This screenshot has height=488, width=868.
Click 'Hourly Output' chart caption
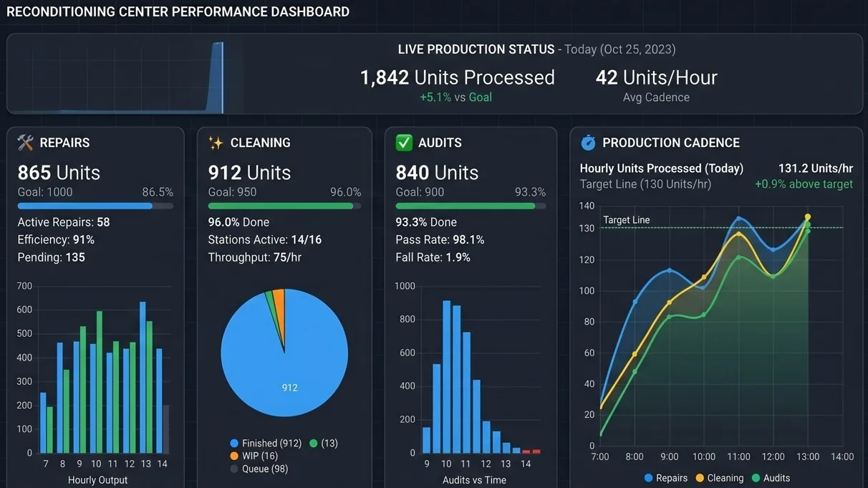pyautogui.click(x=97, y=480)
